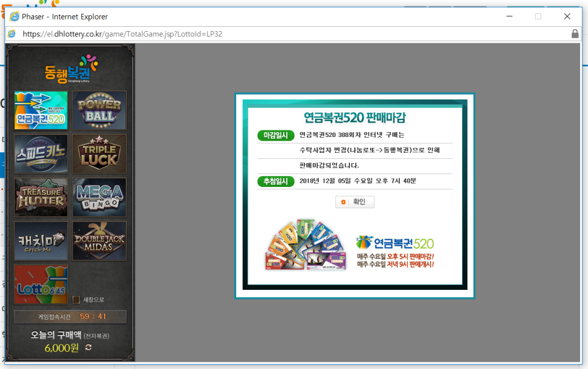
Task: Click the 연금복권520 판매마감 heading
Action: click(355, 118)
